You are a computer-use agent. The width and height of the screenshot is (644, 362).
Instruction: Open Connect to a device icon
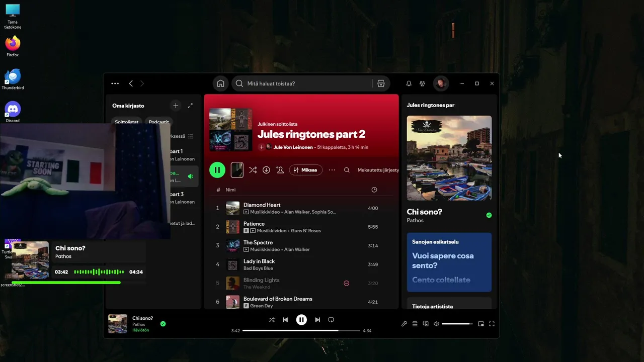[x=426, y=324]
